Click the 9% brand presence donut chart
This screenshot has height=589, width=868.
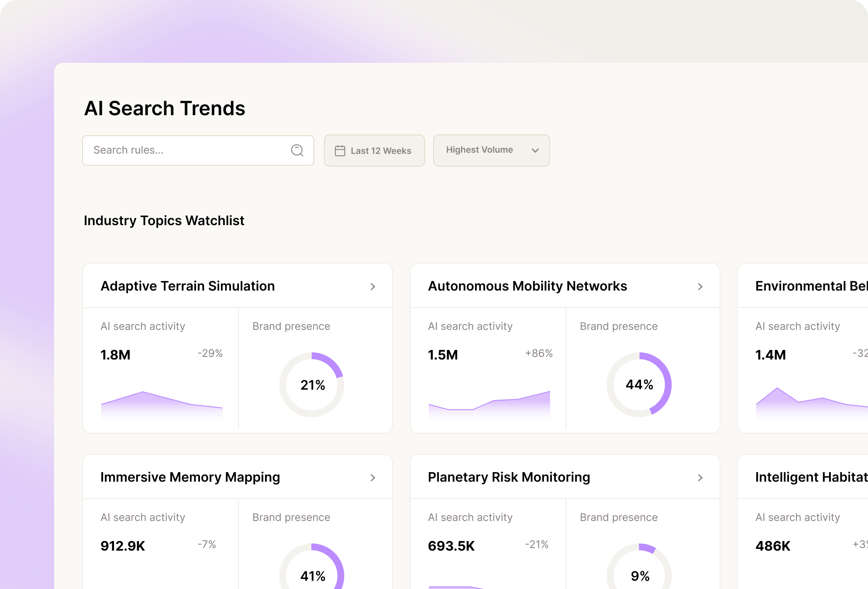click(639, 575)
